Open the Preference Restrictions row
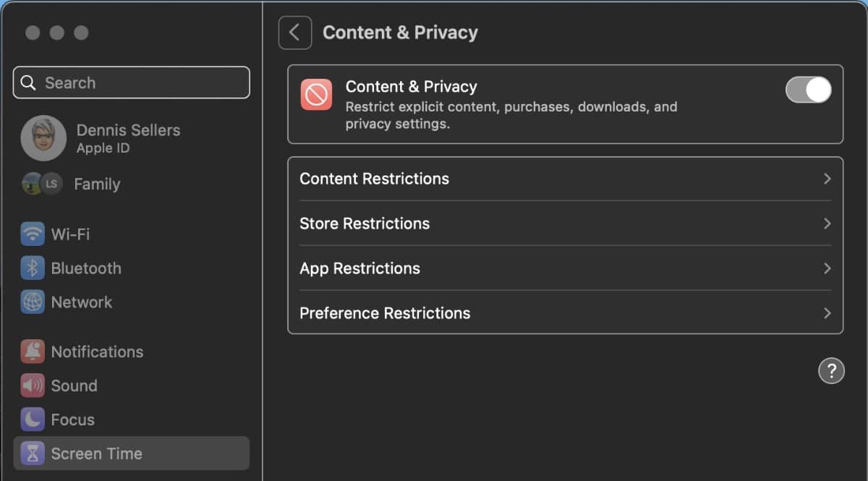 [x=564, y=313]
